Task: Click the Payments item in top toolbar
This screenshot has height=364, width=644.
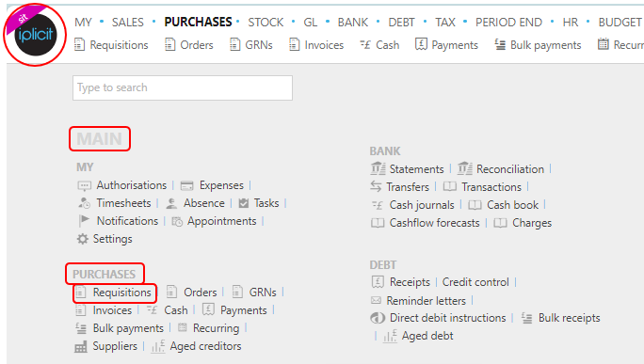Action: pos(455,45)
